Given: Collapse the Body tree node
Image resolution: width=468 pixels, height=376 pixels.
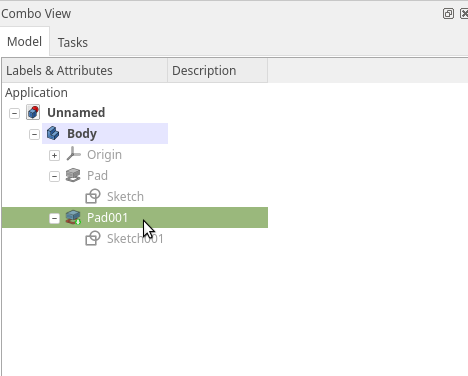Looking at the screenshot, I should coord(34,134).
